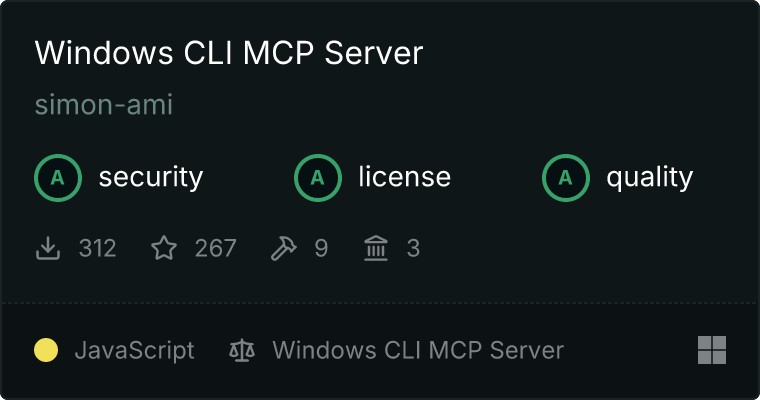Viewport: 760px width, 400px height.
Task: Click the 3 resources count
Action: click(x=413, y=248)
